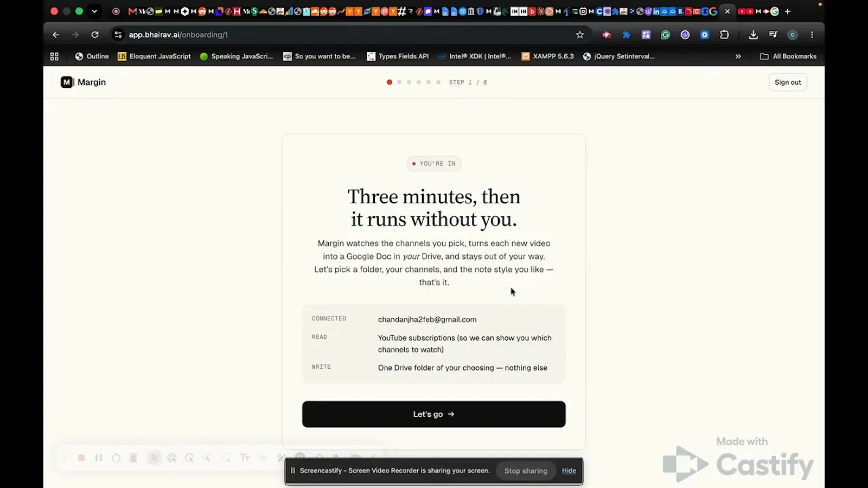This screenshot has height=488, width=868.
Task: Open the site information icon beside the URL
Action: click(x=118, y=35)
